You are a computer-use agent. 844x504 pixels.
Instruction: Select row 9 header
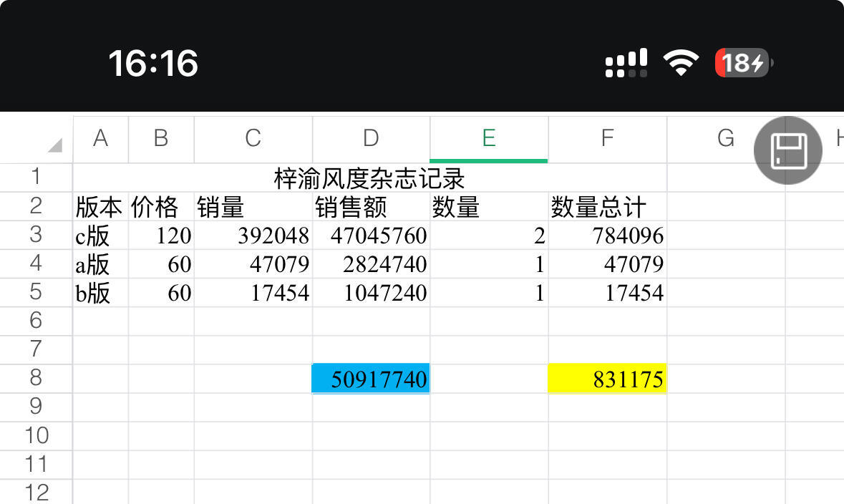[36, 407]
